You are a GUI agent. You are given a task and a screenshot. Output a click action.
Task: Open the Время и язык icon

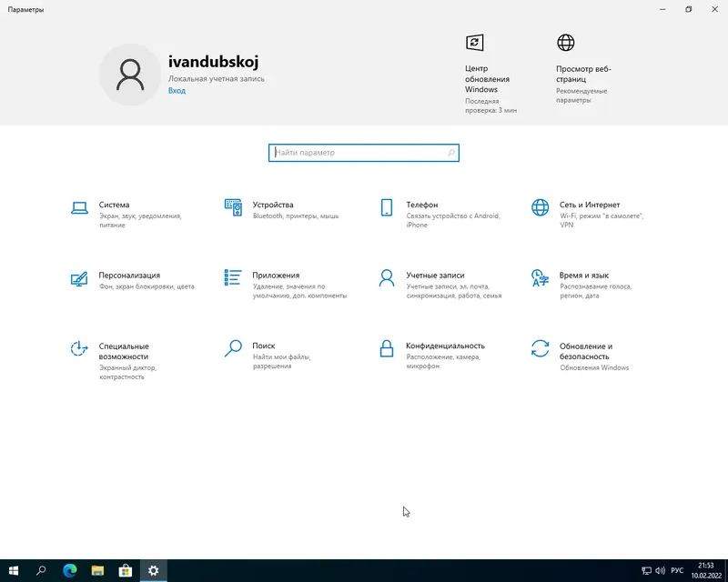click(540, 278)
